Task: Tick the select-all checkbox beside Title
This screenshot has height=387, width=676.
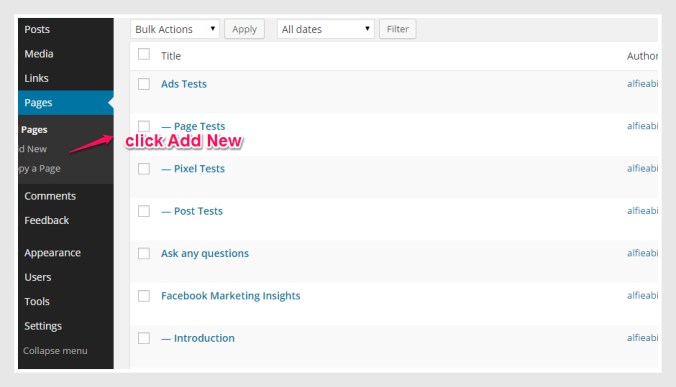Action: click(144, 54)
